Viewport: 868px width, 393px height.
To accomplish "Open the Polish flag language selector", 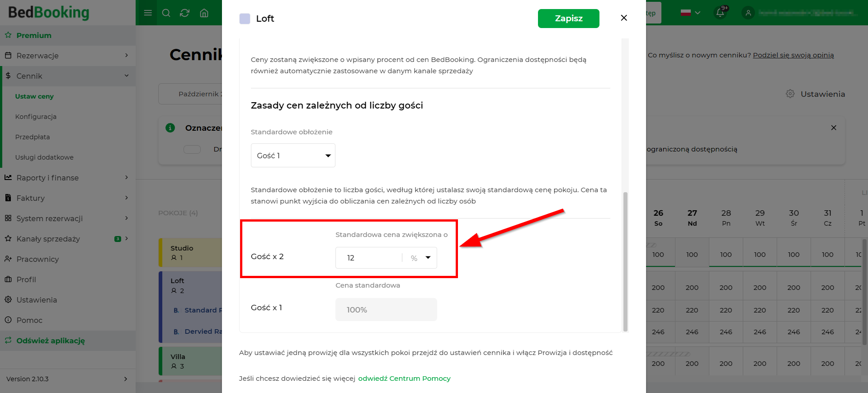I will tap(690, 13).
